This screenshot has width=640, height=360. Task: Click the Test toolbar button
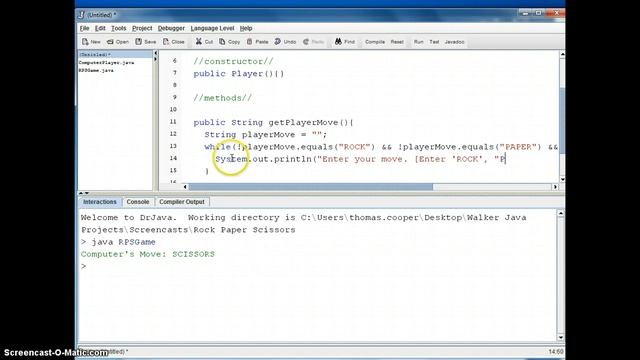tap(434, 42)
